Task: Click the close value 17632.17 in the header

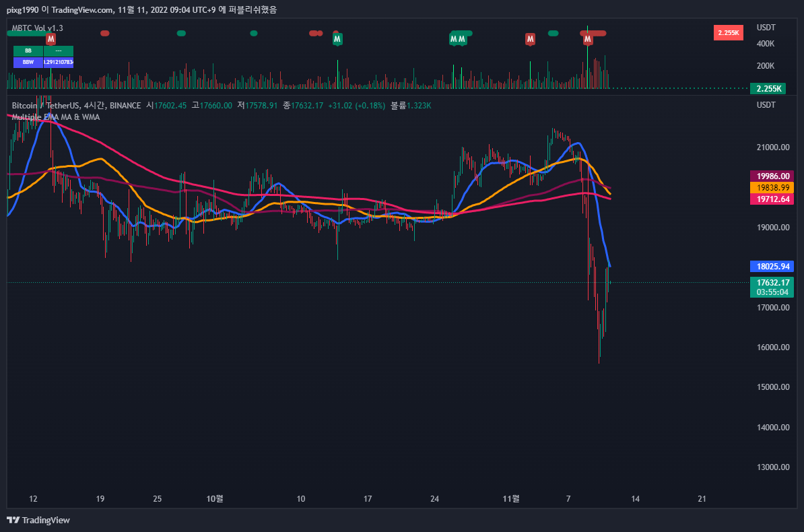Action: pyautogui.click(x=307, y=106)
